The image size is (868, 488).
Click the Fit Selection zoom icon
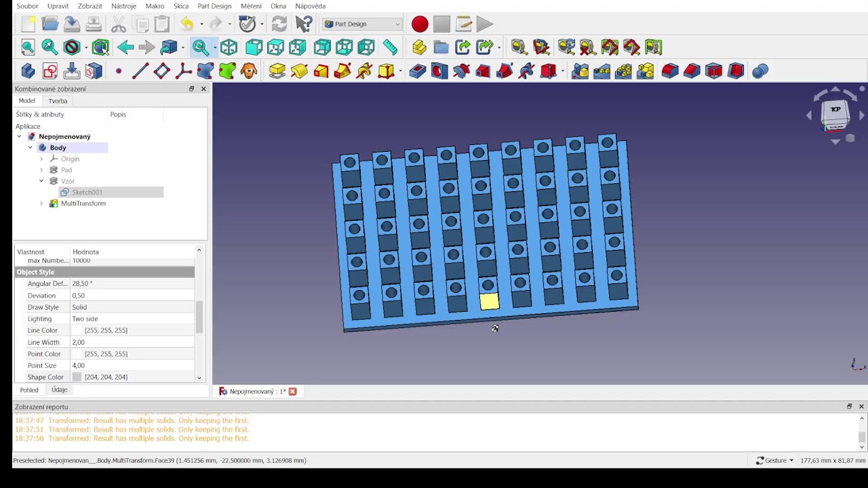50,47
